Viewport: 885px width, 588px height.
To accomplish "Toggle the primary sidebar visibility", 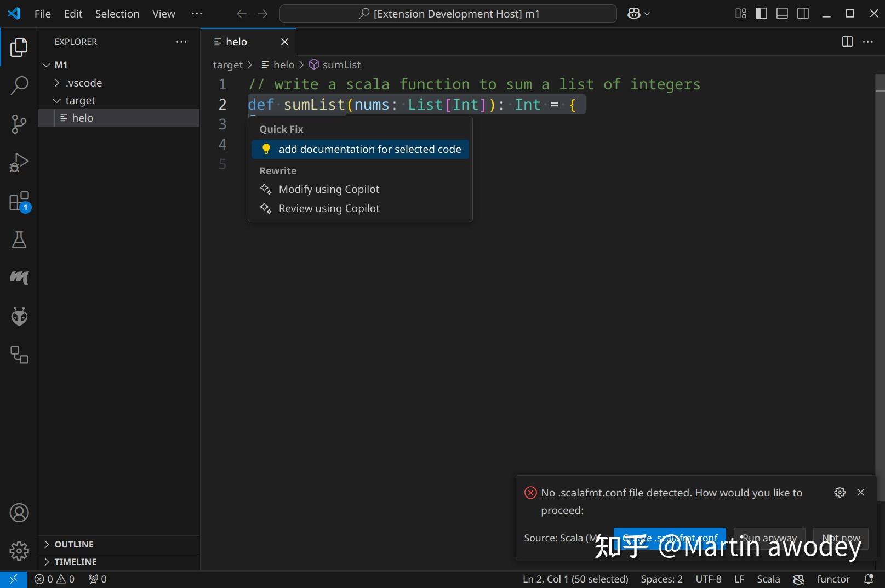I will pos(761,13).
